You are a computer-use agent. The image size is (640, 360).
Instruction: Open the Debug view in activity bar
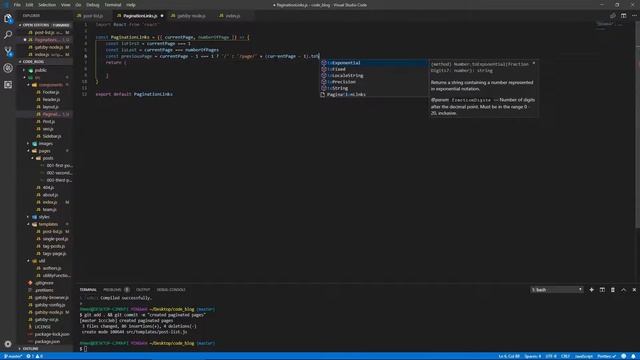pyautogui.click(x=8, y=68)
